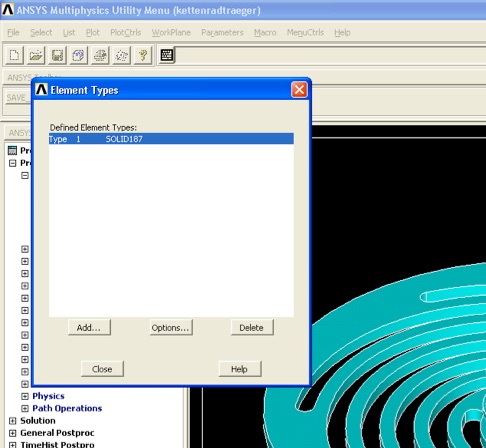Select the Type 1 SOLID187 row

pos(171,139)
